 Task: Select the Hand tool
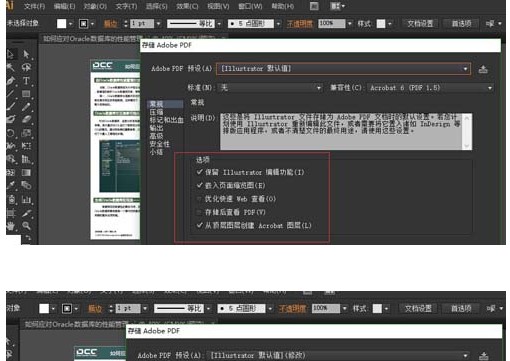(x=11, y=226)
